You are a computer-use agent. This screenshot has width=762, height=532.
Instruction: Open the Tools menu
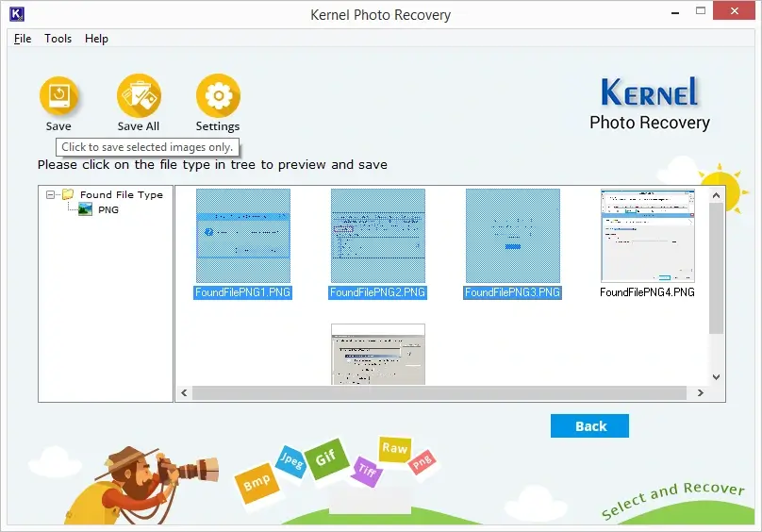click(58, 39)
